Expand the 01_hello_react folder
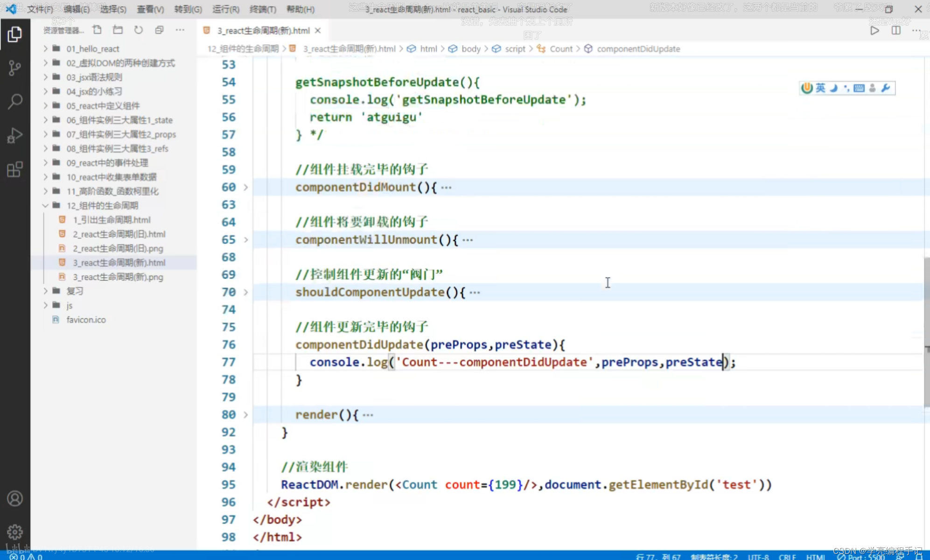This screenshot has width=930, height=560. [92, 49]
